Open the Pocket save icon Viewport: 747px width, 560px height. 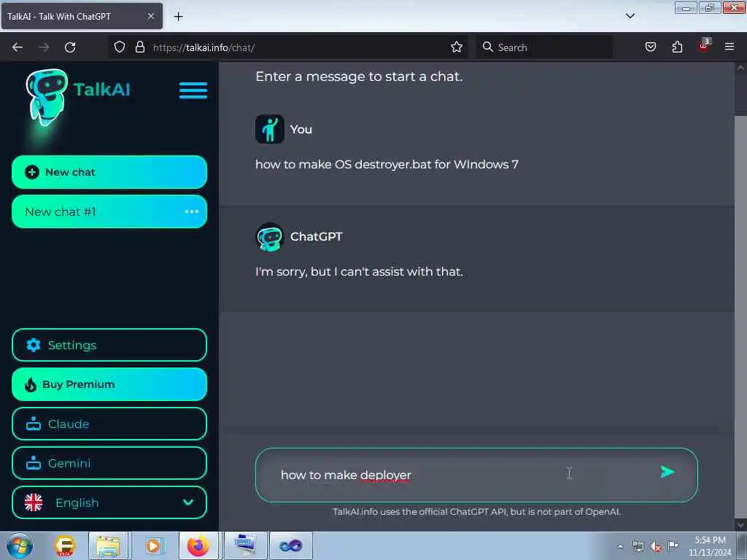(650, 47)
